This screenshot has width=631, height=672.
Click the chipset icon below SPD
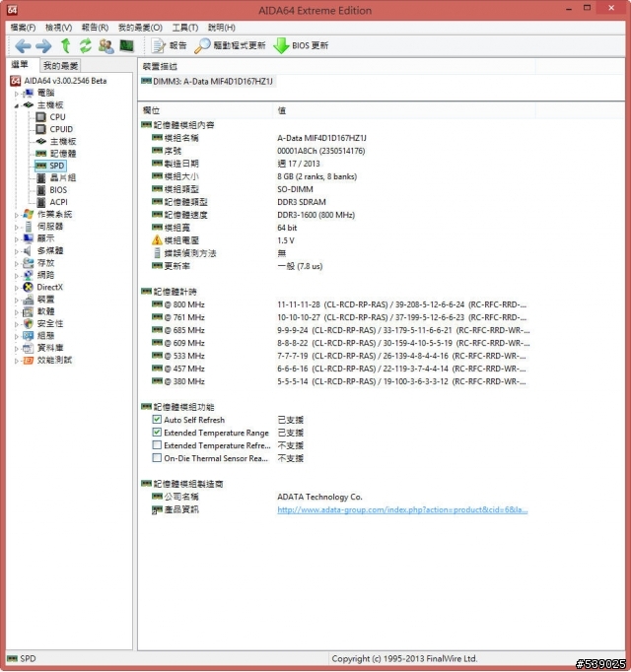click(x=41, y=178)
